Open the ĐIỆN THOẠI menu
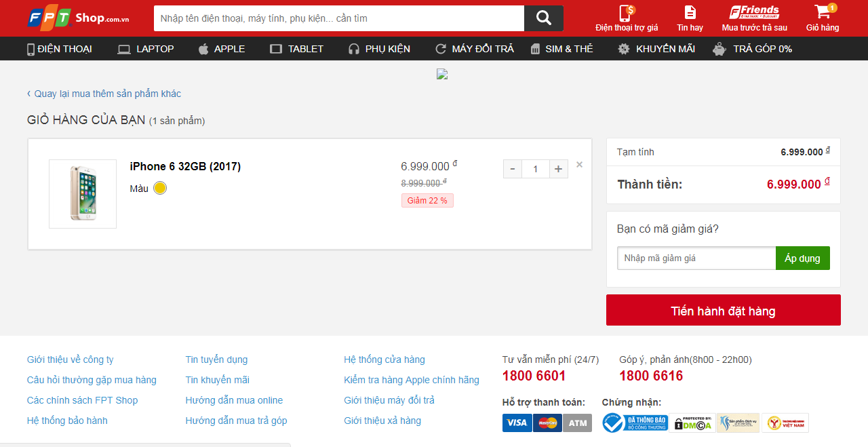This screenshot has width=868, height=447. click(60, 49)
